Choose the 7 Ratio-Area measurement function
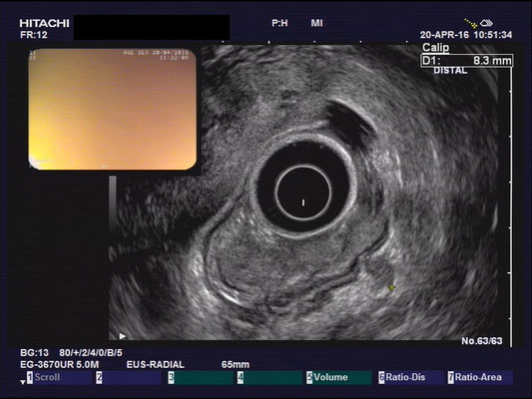This screenshot has height=399, width=532. click(x=480, y=377)
